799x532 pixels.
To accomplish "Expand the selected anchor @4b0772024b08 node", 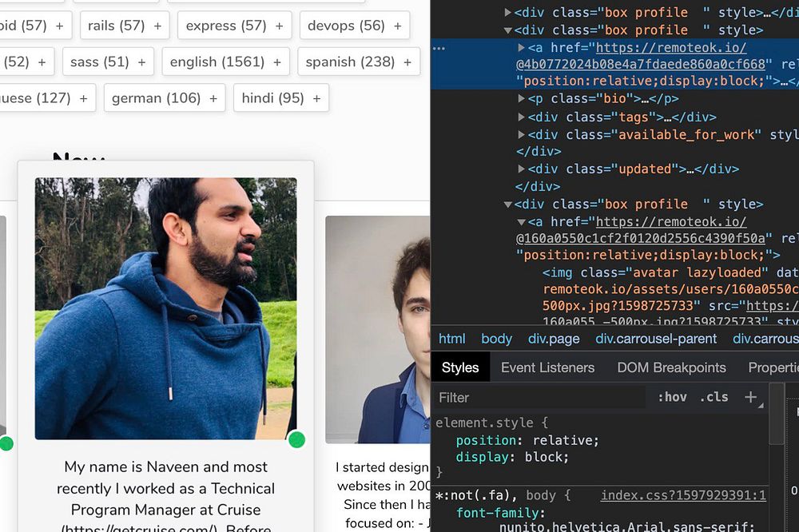I will pyautogui.click(x=521, y=47).
